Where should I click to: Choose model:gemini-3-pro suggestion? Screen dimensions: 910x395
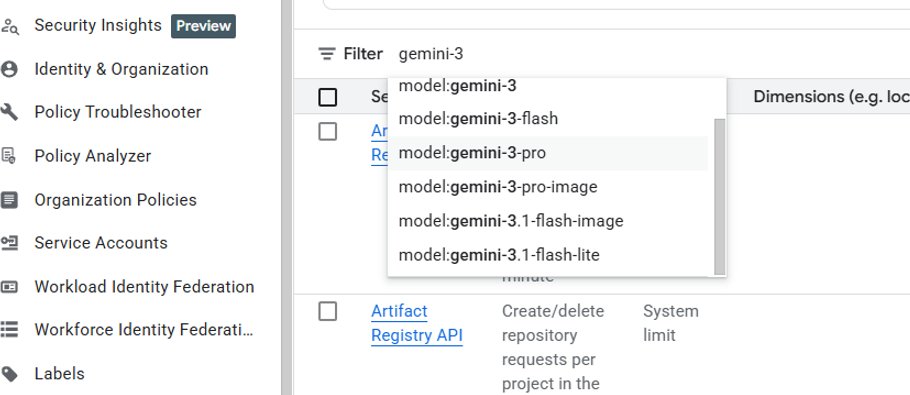point(547,153)
